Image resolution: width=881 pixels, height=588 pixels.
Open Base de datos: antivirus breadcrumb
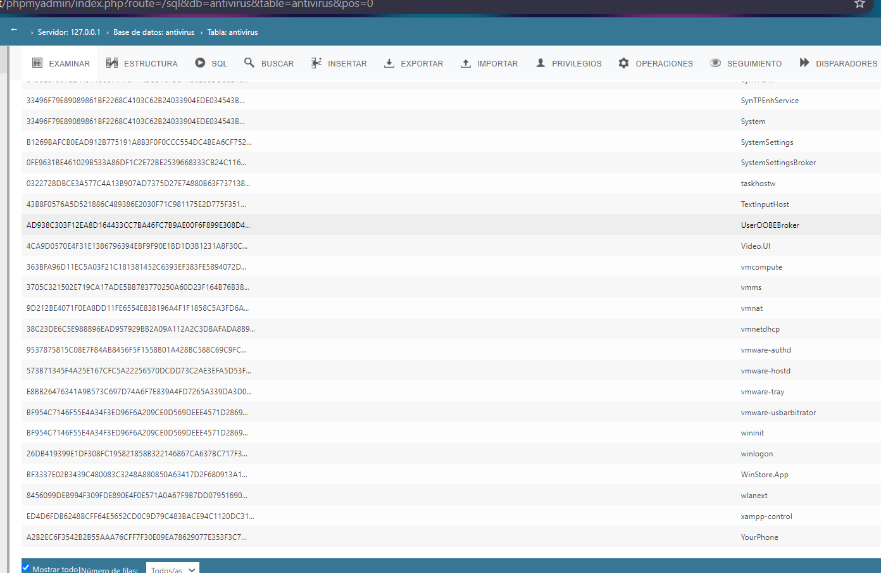154,32
